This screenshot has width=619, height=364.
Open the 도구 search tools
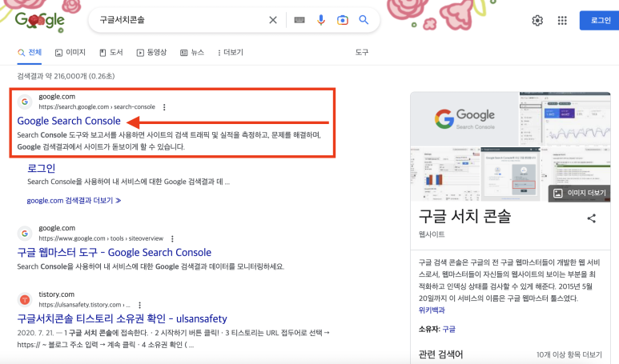pyautogui.click(x=362, y=53)
